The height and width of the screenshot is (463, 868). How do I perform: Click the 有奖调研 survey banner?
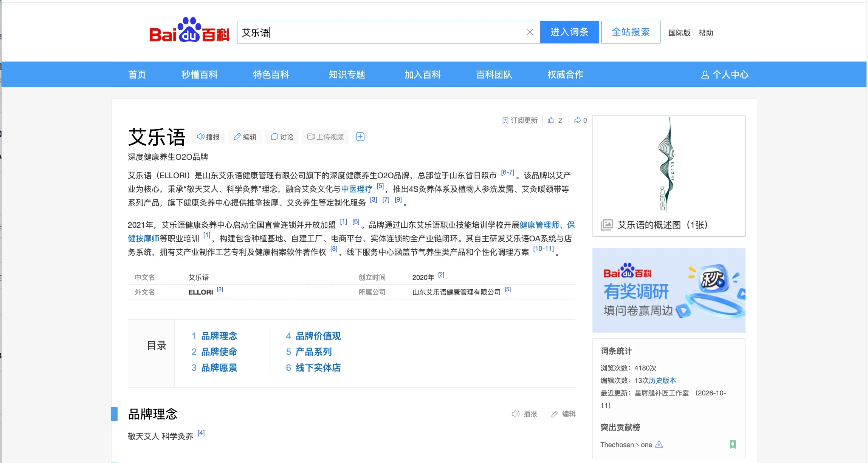coord(669,290)
